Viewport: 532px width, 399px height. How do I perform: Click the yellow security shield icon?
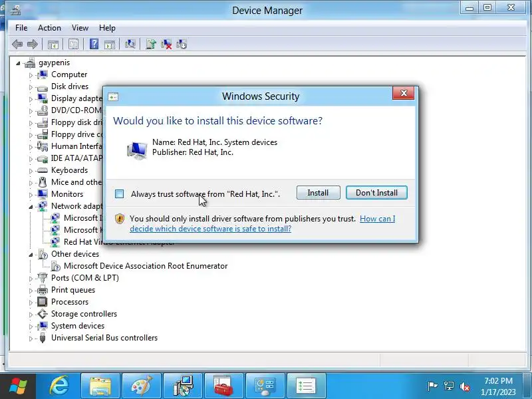point(120,219)
